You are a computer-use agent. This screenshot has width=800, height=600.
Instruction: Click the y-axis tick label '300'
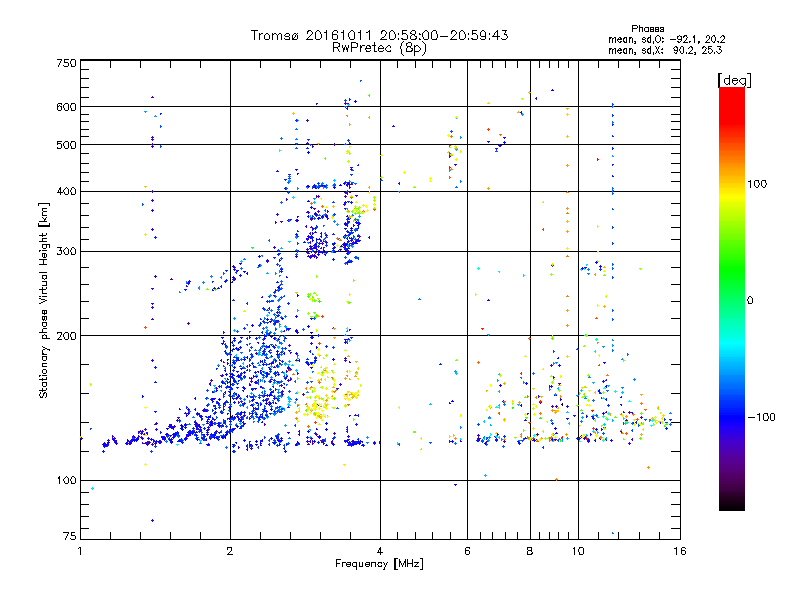(66, 252)
